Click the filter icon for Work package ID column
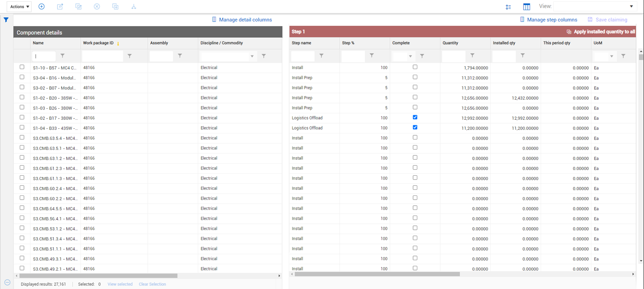The width and height of the screenshot is (644, 289). pyautogui.click(x=130, y=56)
